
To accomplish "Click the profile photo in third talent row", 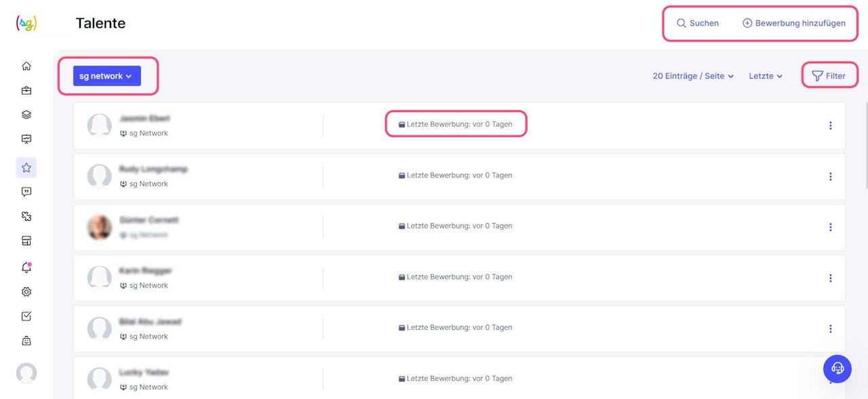I will point(100,227).
